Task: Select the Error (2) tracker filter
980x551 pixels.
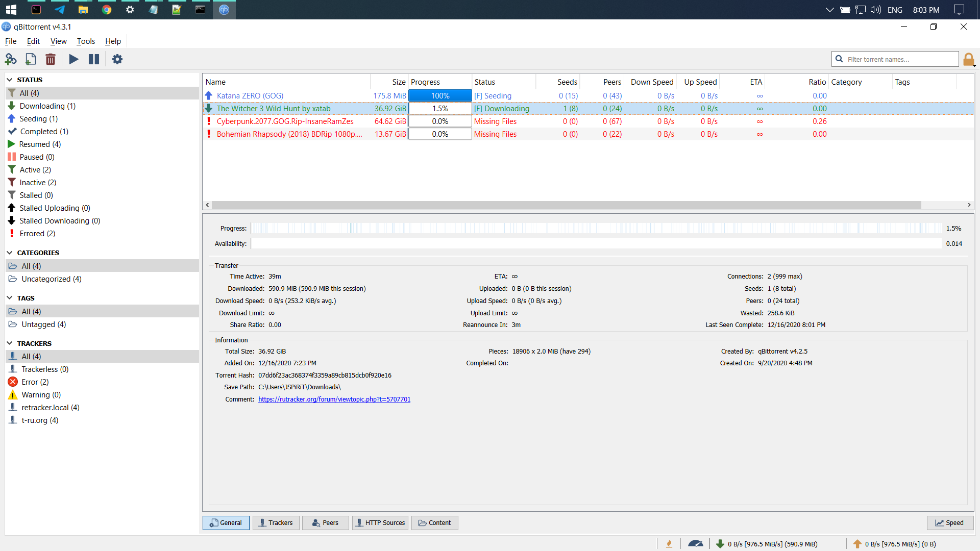Action: coord(102,382)
